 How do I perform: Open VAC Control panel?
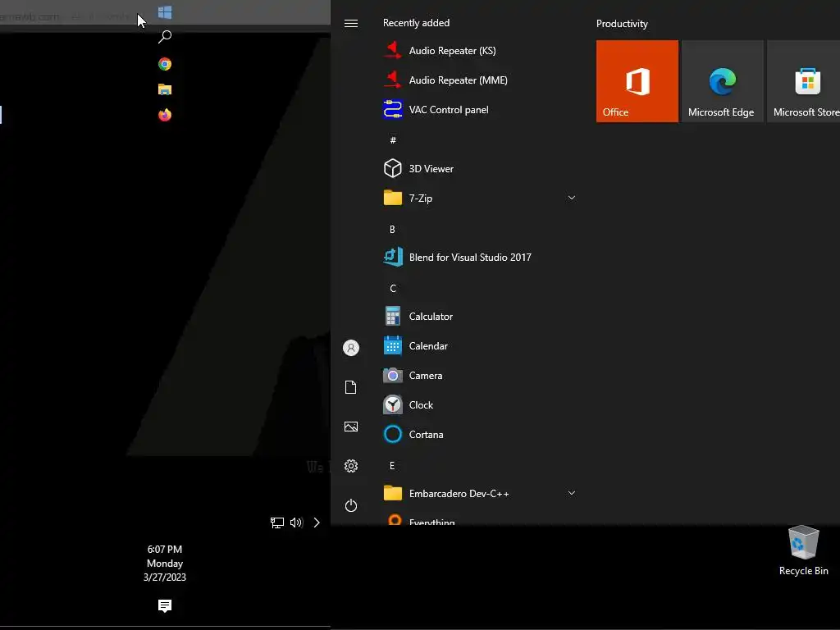pos(481,109)
